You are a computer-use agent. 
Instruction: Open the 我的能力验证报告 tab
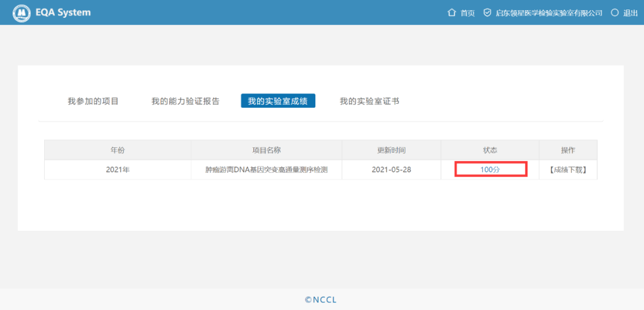[185, 101]
